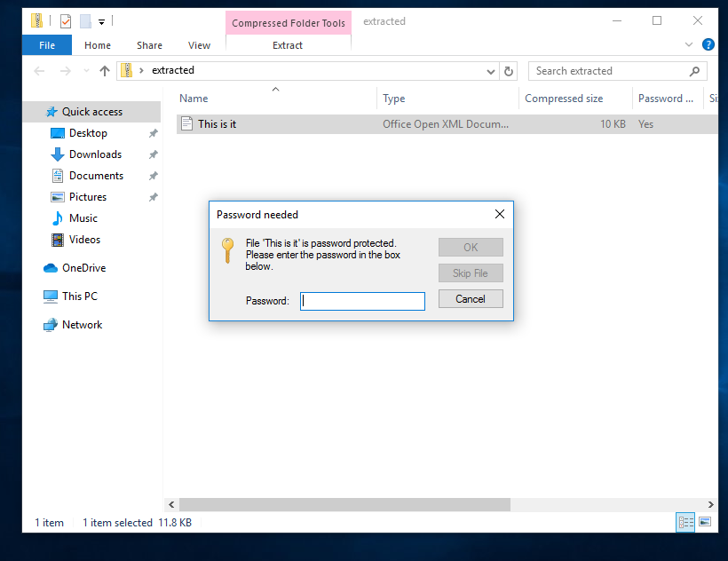Click the Refresh button beside address bar
728x561 pixels.
pyautogui.click(x=509, y=71)
